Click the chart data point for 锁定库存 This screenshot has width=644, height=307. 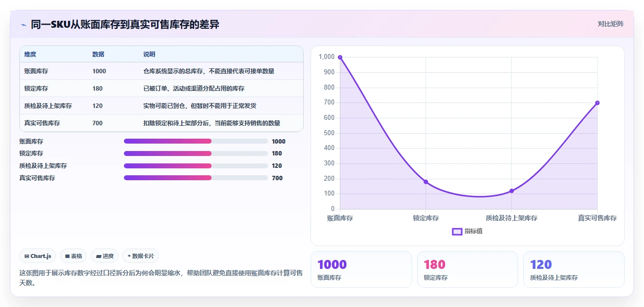(x=426, y=182)
